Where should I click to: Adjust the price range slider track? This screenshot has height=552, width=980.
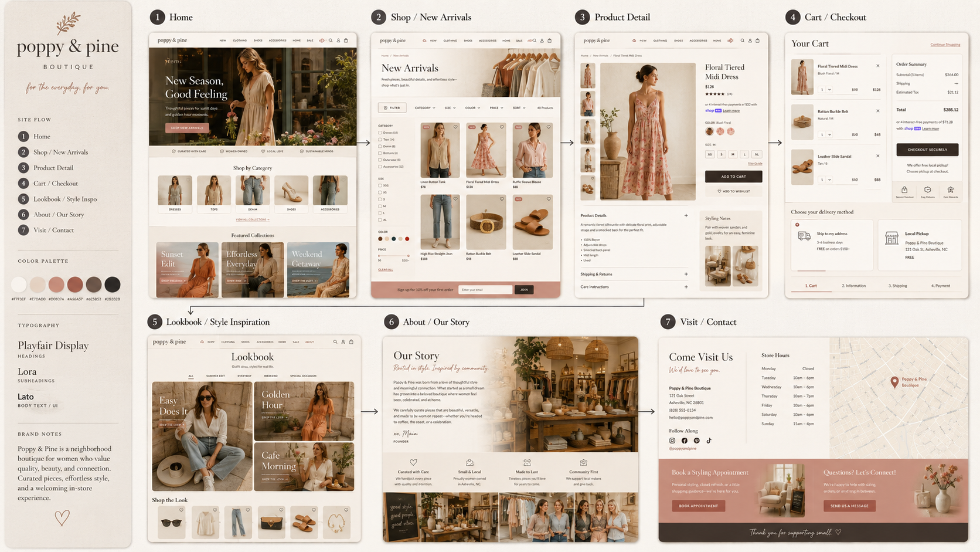click(393, 256)
